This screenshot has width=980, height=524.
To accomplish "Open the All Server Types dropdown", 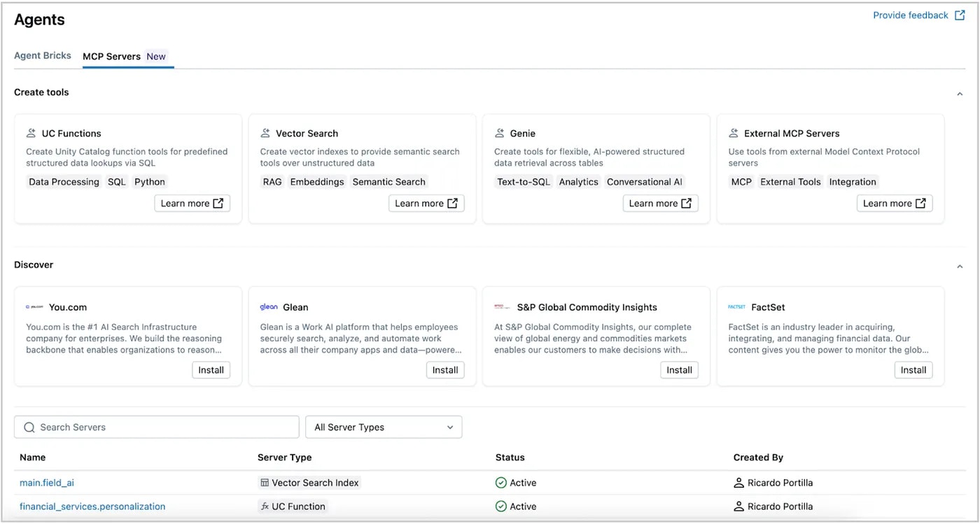I will point(384,427).
